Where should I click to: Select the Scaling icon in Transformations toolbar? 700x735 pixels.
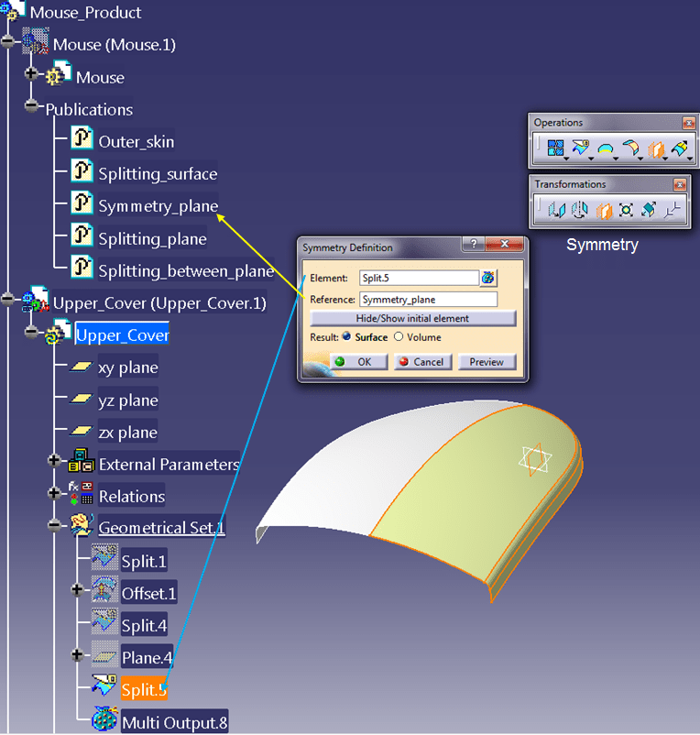click(626, 210)
